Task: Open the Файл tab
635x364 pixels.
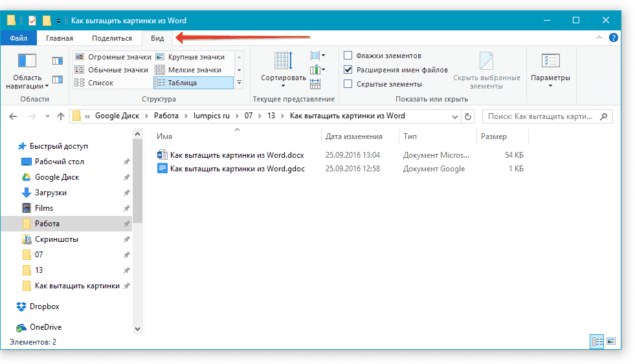Action: (x=18, y=38)
